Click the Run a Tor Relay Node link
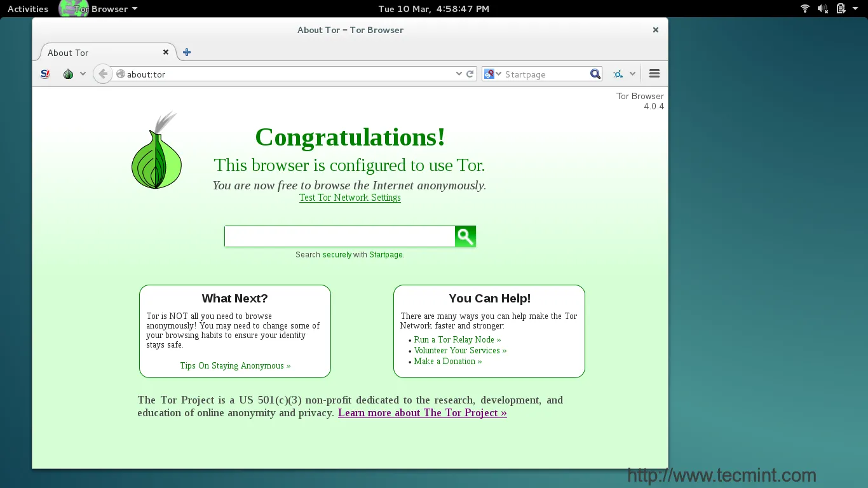The height and width of the screenshot is (488, 868). (457, 339)
